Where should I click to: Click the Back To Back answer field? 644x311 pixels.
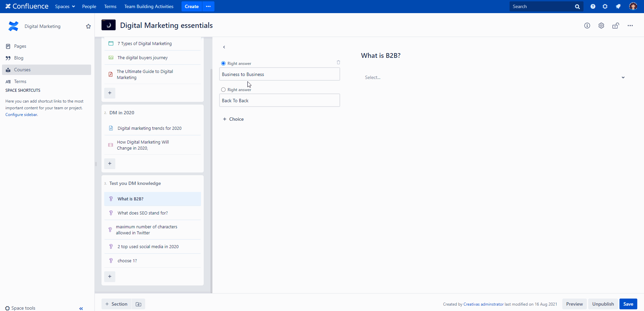[x=279, y=101]
